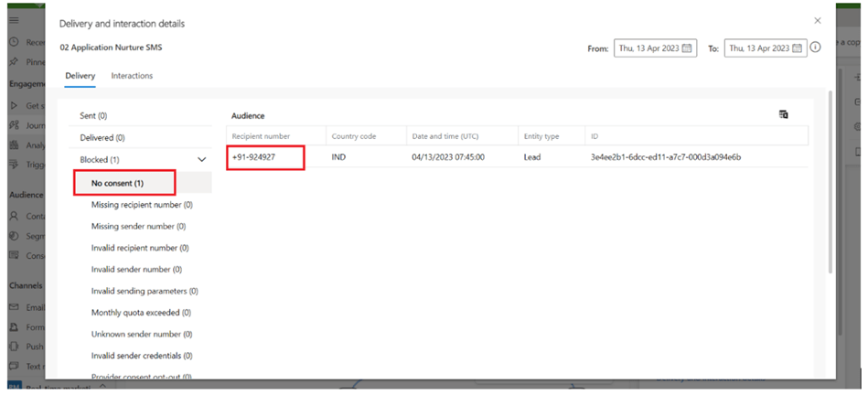Sort by the Recipient number column header
This screenshot has width=868, height=395.
tap(261, 136)
